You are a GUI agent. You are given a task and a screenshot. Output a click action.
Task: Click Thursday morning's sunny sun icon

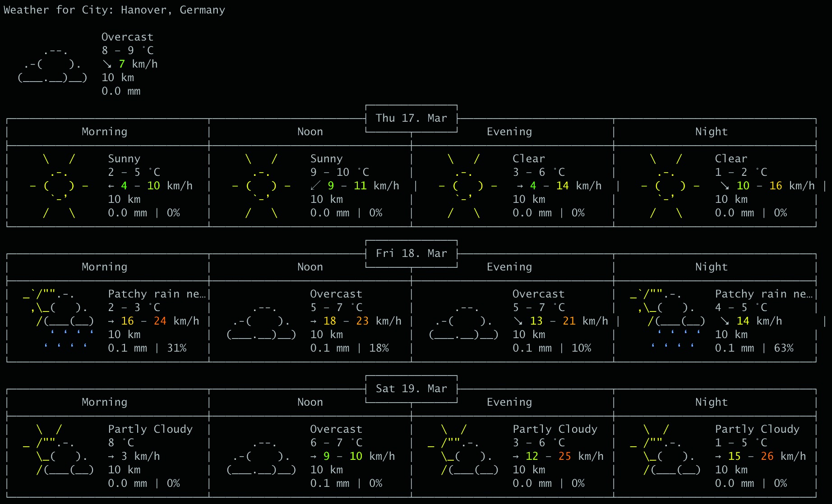coord(59,186)
